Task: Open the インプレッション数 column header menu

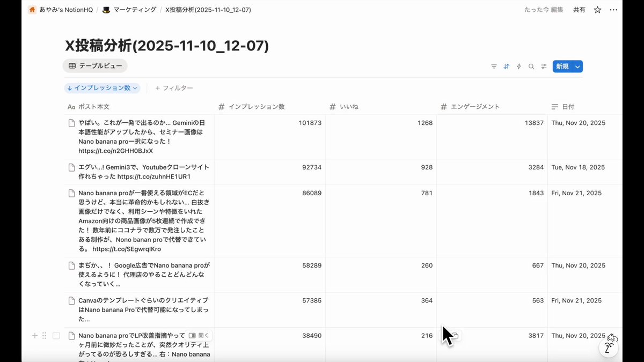Action: [x=270, y=107]
